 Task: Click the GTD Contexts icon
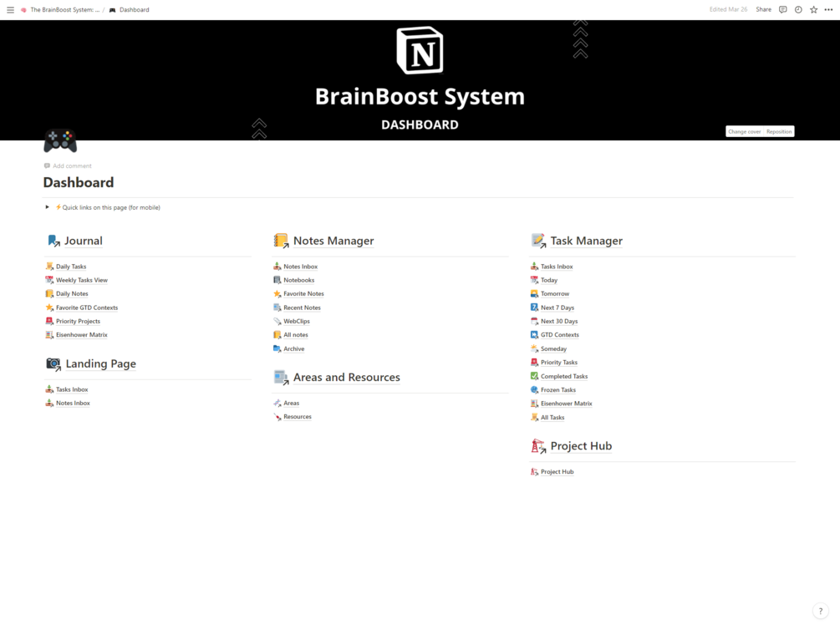[x=534, y=335]
